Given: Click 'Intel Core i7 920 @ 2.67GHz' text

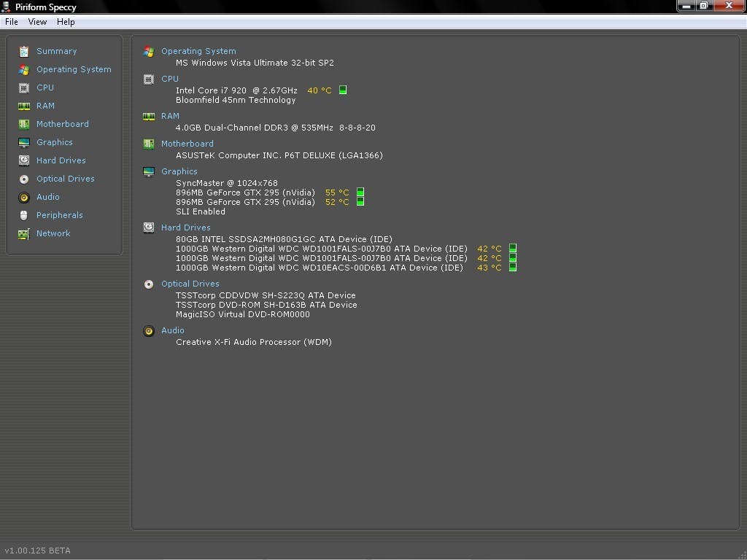Looking at the screenshot, I should point(236,90).
